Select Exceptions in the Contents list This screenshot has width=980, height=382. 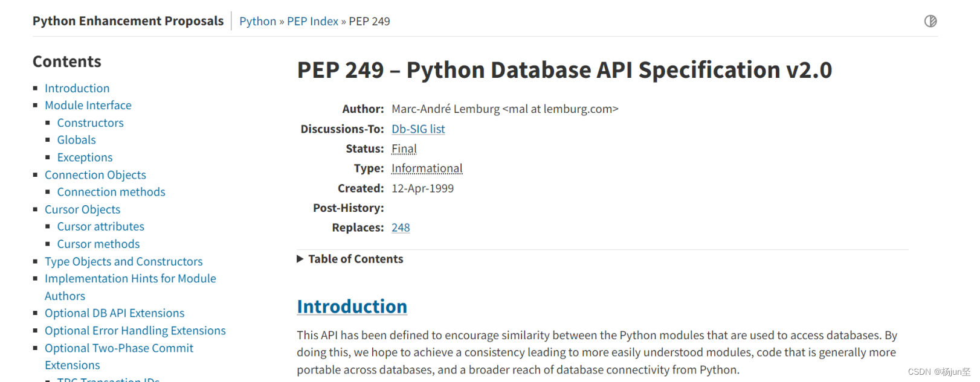85,158
